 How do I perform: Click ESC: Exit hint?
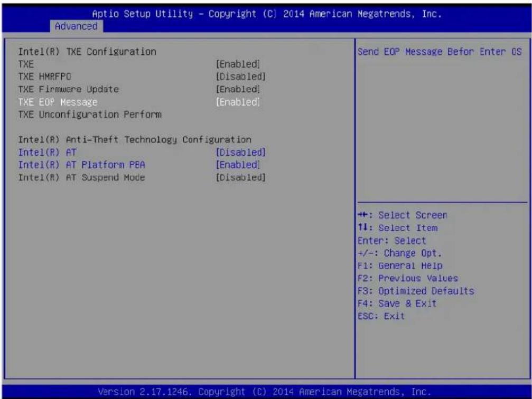click(x=381, y=316)
